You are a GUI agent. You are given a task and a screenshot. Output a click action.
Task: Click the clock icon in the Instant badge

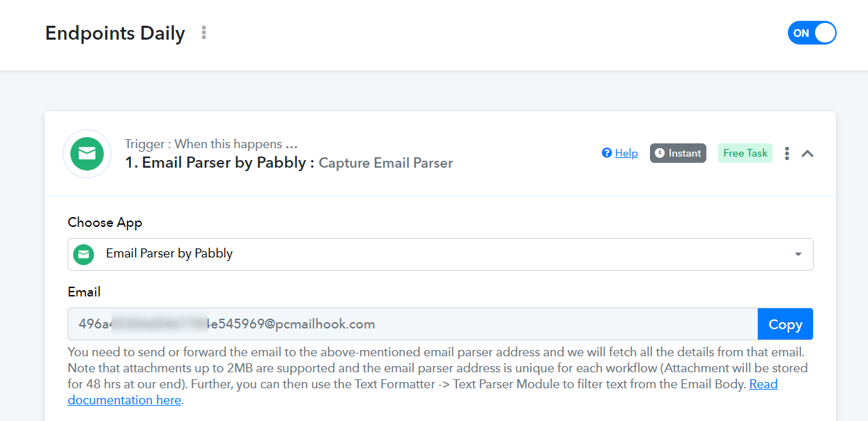pyautogui.click(x=660, y=153)
